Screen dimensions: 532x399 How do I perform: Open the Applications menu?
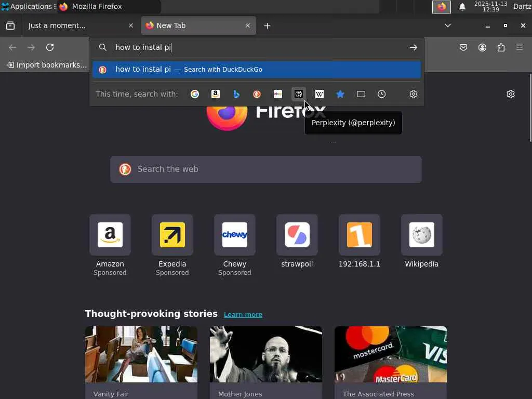pyautogui.click(x=28, y=6)
